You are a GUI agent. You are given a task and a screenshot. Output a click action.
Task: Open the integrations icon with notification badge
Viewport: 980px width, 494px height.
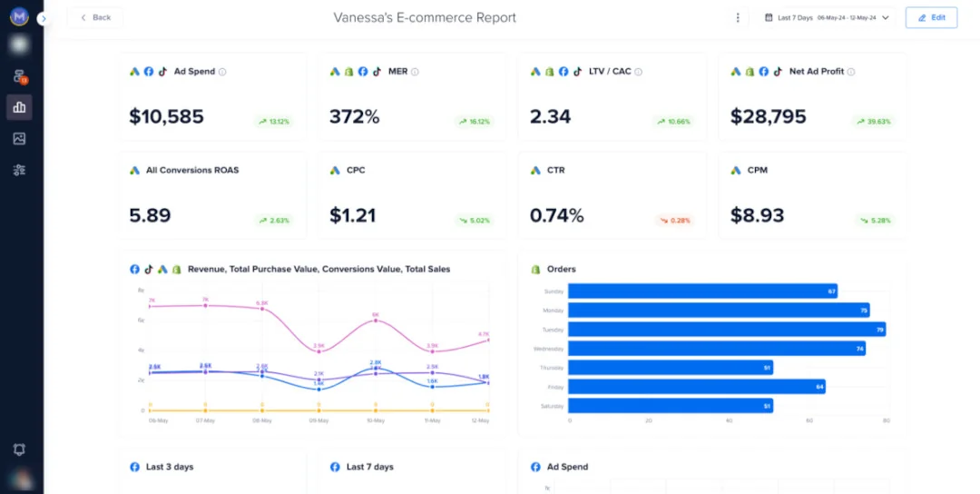click(19, 76)
